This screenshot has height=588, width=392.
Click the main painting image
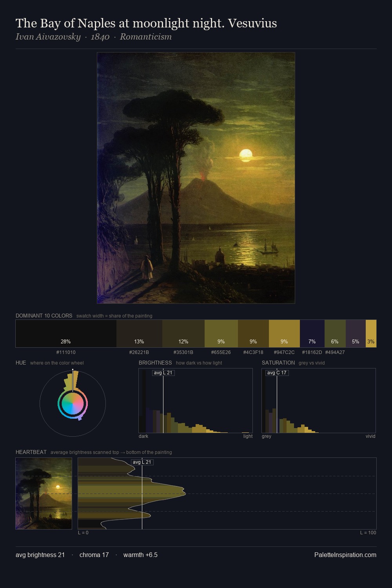click(196, 178)
